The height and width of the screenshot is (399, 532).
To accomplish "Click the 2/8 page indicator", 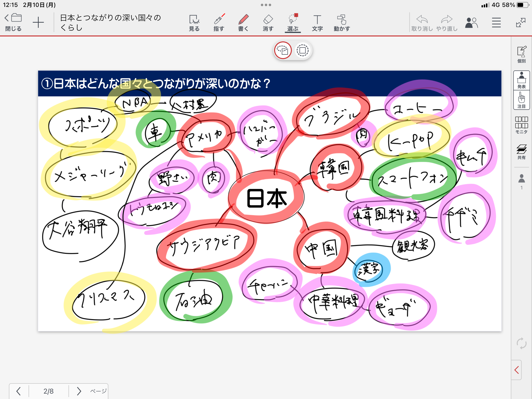I will click(49, 391).
